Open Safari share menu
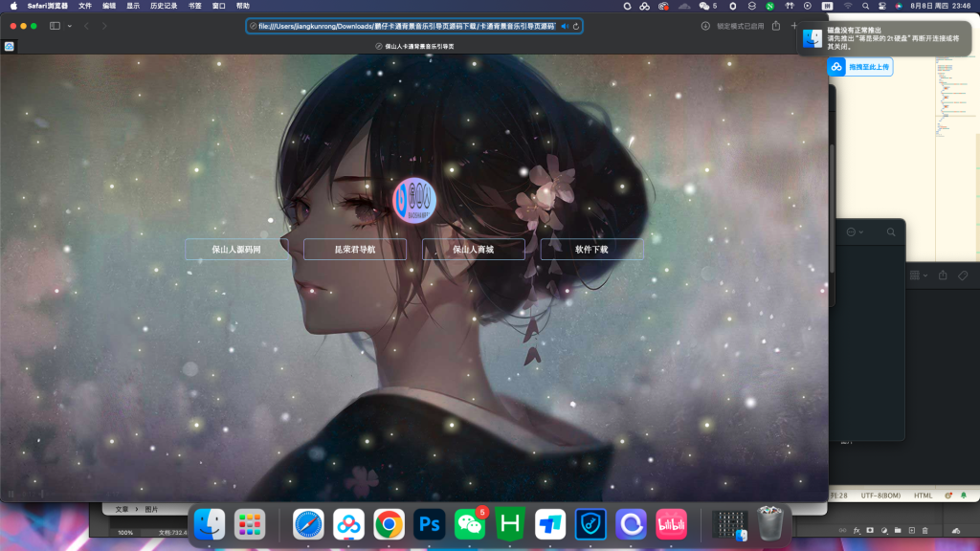The width and height of the screenshot is (980, 551). [775, 26]
